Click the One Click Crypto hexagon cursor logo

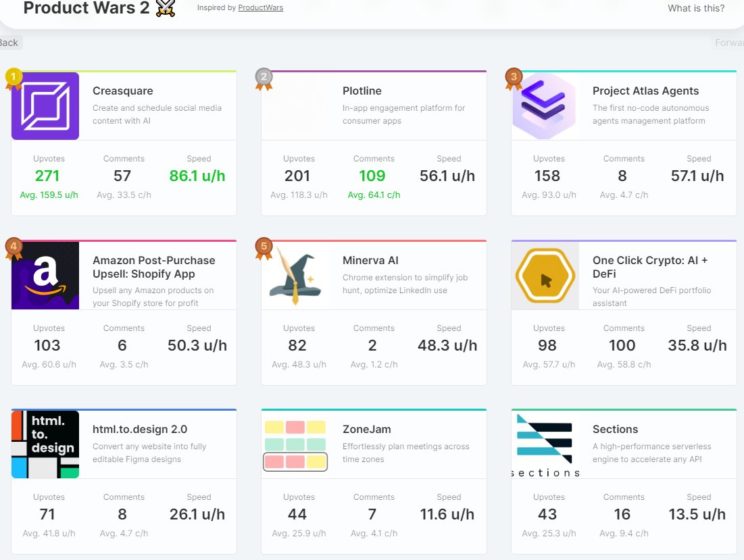(545, 276)
